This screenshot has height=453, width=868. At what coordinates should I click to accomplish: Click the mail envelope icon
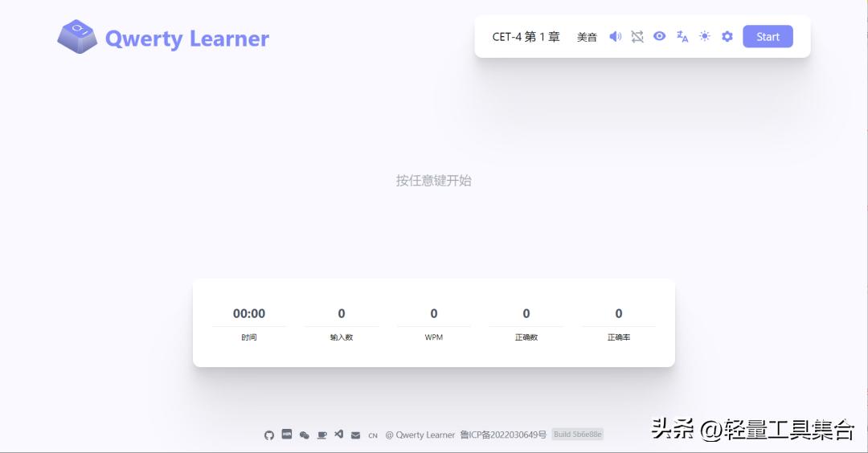356,435
